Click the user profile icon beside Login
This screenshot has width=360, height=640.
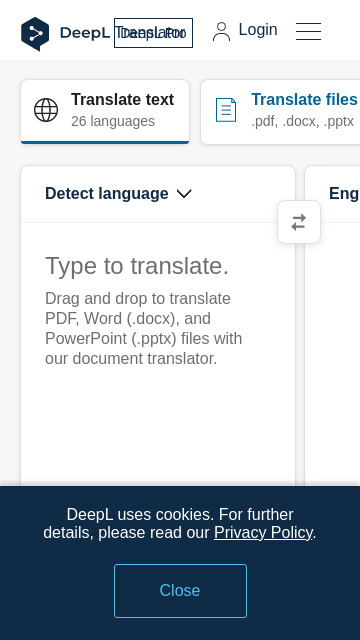coord(222,31)
